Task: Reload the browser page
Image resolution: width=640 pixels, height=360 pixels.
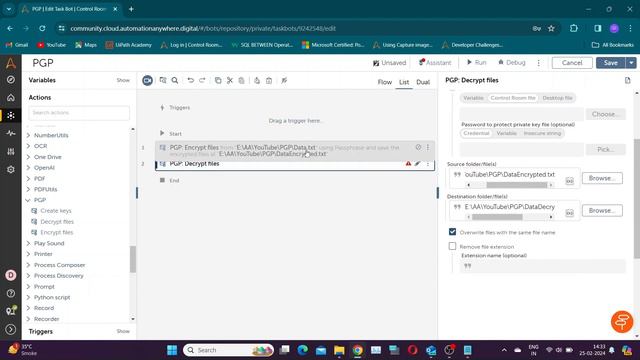Action: pyautogui.click(x=42, y=29)
